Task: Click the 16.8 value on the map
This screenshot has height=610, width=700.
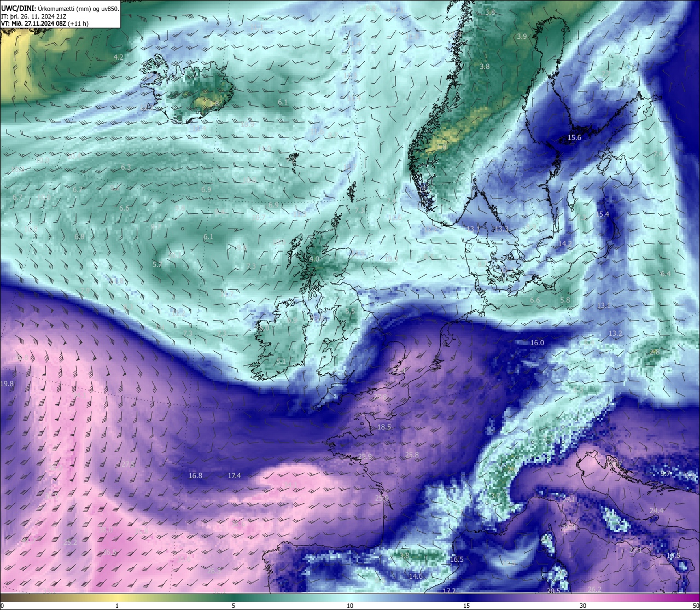Action: (x=195, y=475)
